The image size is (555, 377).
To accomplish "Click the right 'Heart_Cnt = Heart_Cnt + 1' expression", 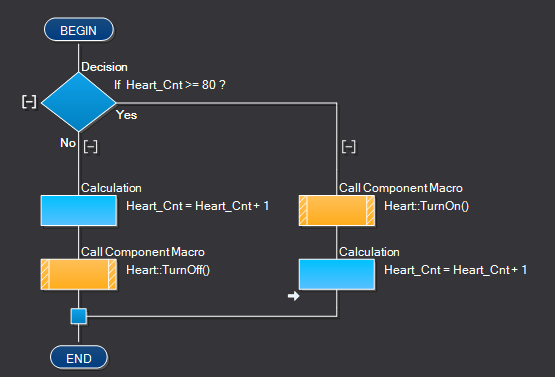I will (456, 270).
